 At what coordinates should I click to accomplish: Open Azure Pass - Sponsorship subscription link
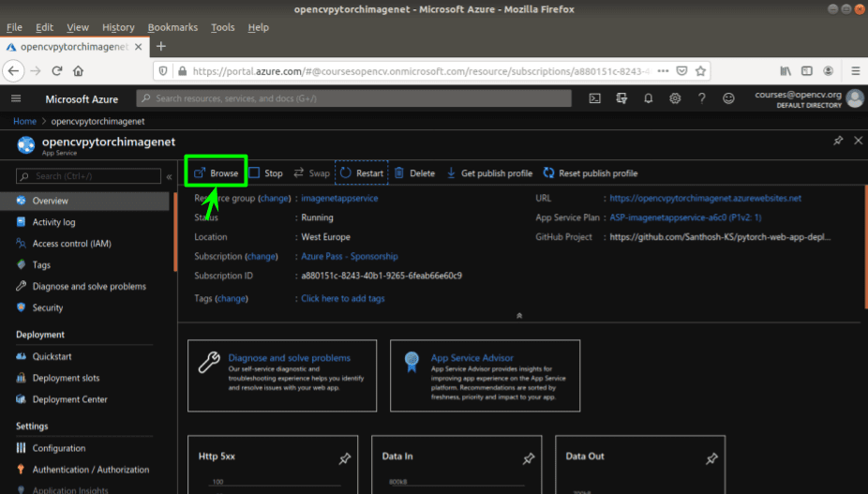(350, 257)
